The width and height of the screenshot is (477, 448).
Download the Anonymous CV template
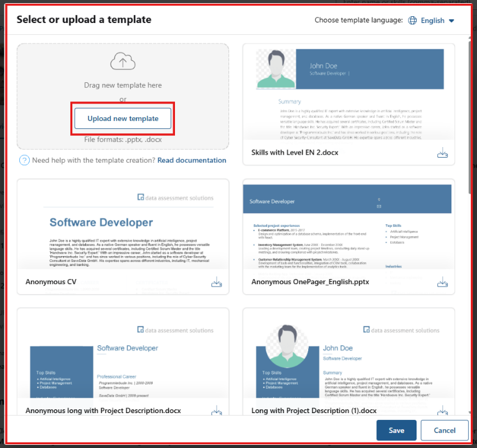(216, 282)
